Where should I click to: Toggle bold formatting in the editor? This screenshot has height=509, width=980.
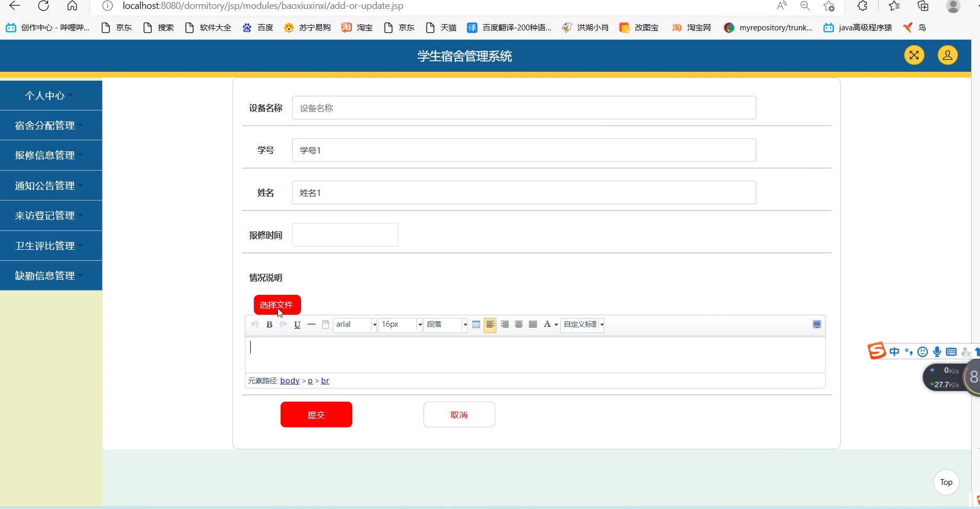coord(269,325)
